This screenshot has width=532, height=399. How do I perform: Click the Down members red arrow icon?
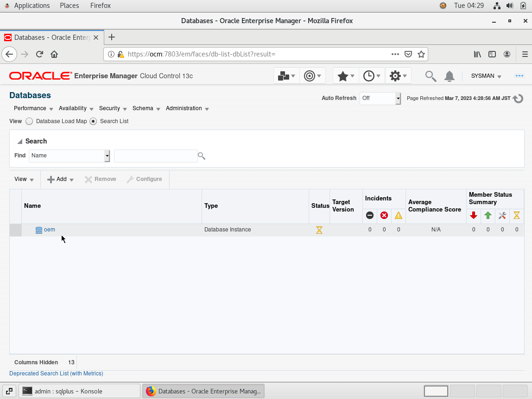[x=474, y=215]
